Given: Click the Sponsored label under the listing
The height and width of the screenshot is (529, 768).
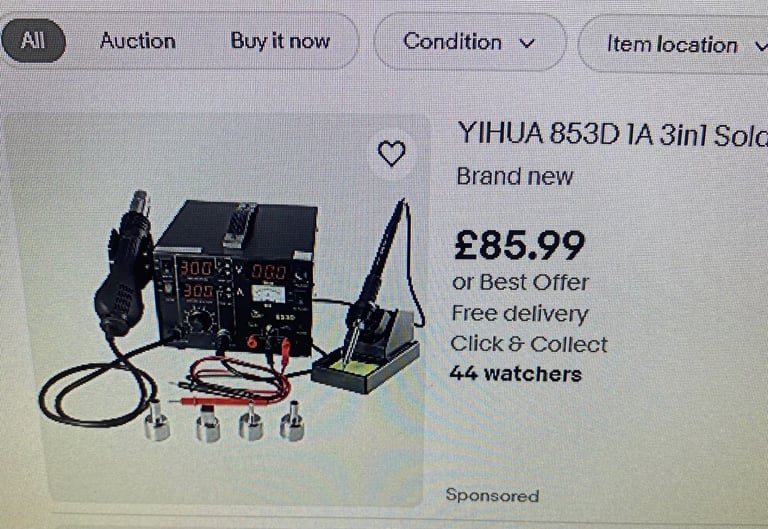Looking at the screenshot, I should click(492, 496).
